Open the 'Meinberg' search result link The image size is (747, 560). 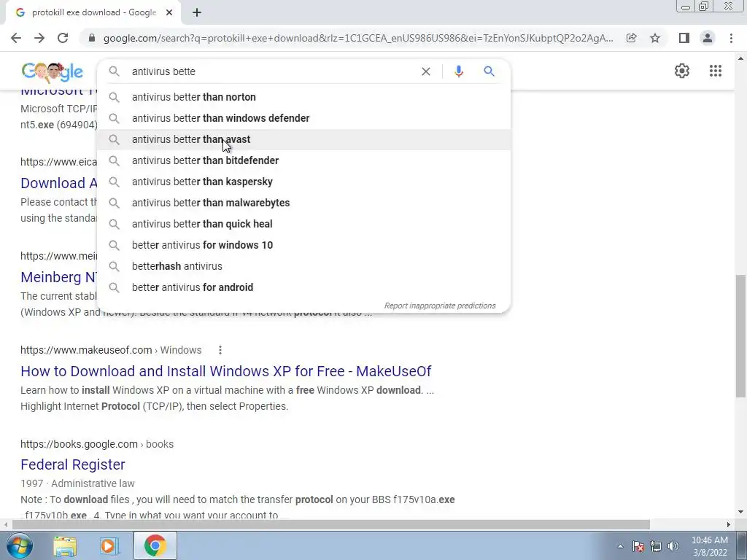58,277
